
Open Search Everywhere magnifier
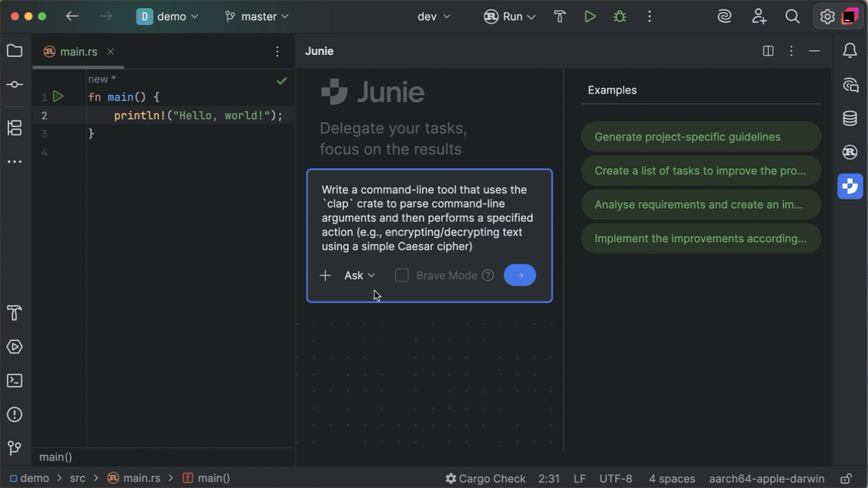[x=793, y=17]
